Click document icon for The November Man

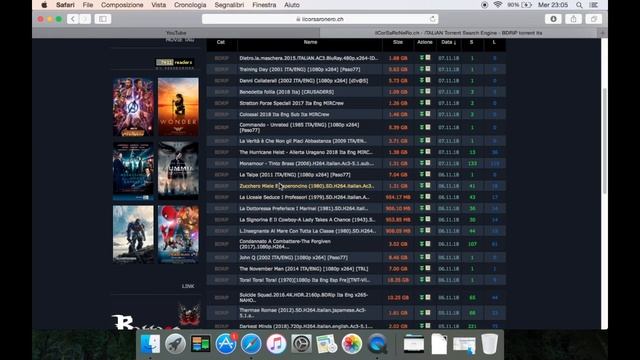tap(428, 268)
